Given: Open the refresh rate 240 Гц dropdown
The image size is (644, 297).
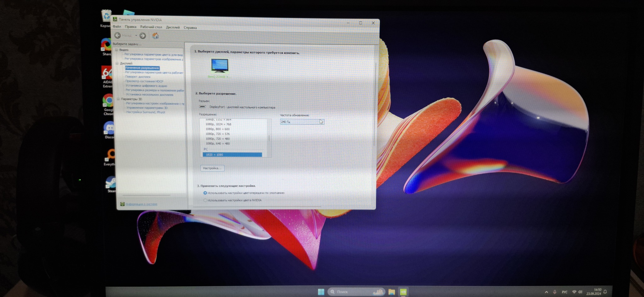Looking at the screenshot, I should point(302,122).
